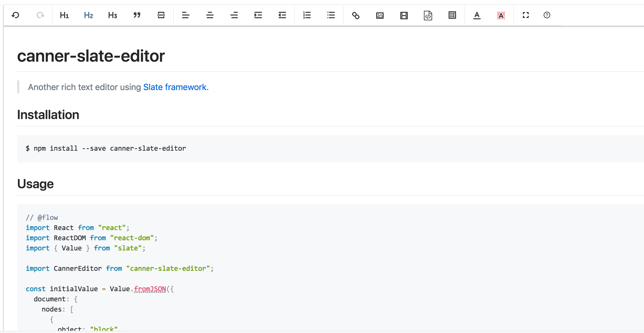Apply Heading 3 formatting
This screenshot has width=644, height=333.
pos(113,15)
